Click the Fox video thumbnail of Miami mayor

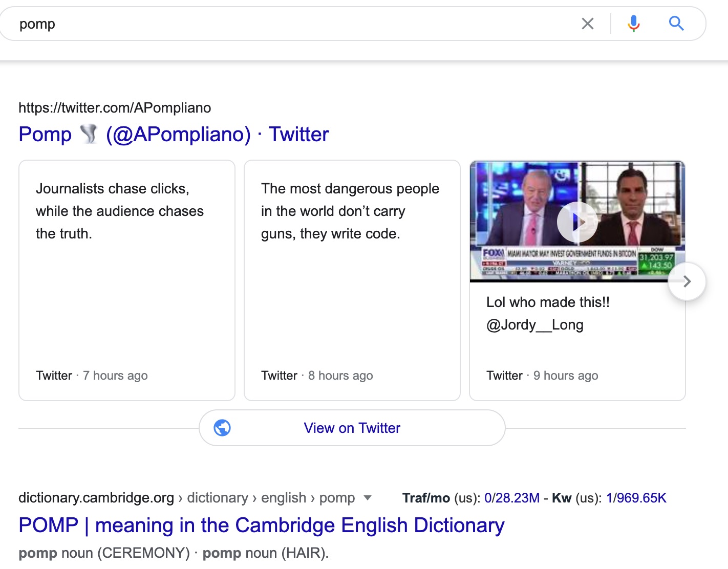tap(577, 222)
